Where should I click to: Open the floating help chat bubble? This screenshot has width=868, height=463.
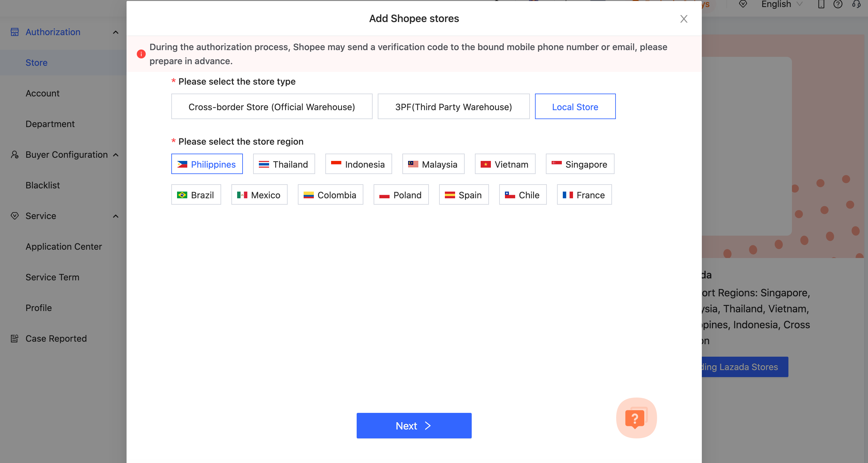[x=636, y=418]
